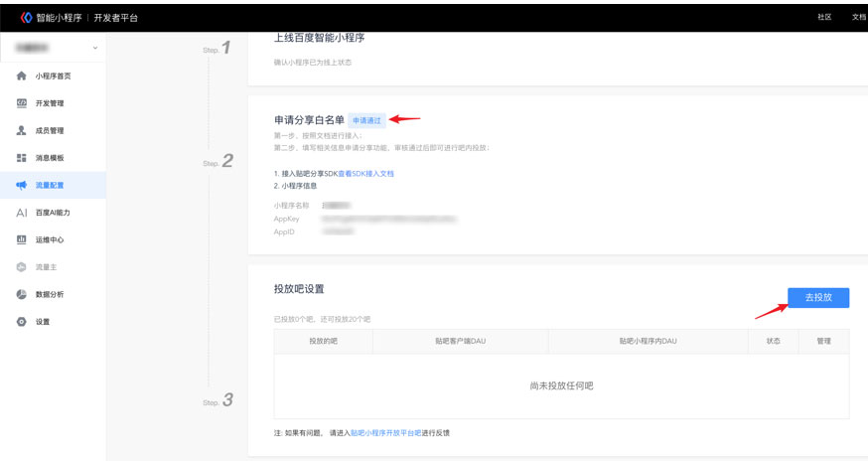Click the 投放的吧 column header
Screen dimensions: 868x461
(x=323, y=341)
